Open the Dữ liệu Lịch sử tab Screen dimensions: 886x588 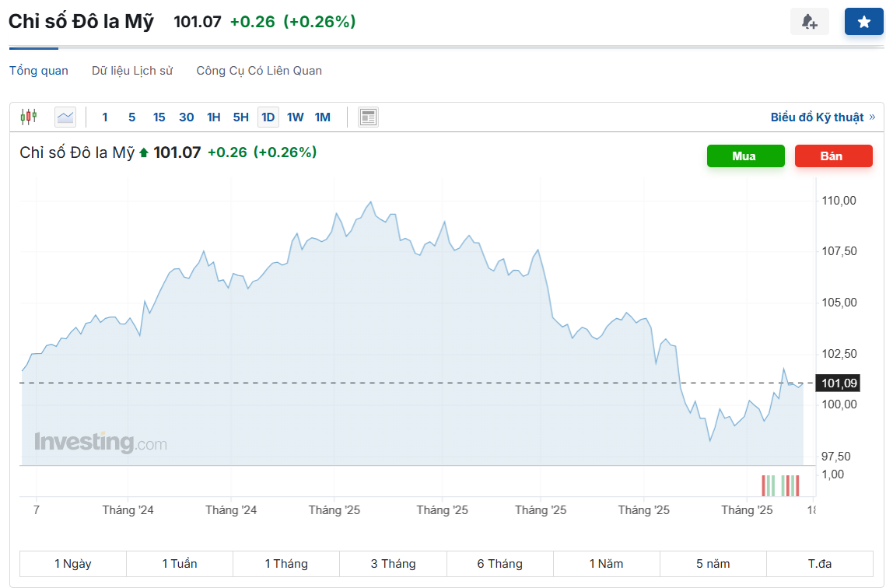tap(132, 71)
